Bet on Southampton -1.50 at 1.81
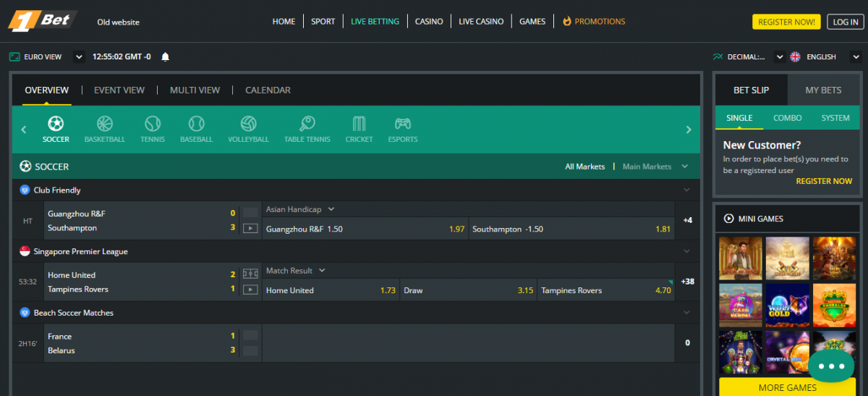868x396 pixels. pyautogui.click(x=571, y=229)
